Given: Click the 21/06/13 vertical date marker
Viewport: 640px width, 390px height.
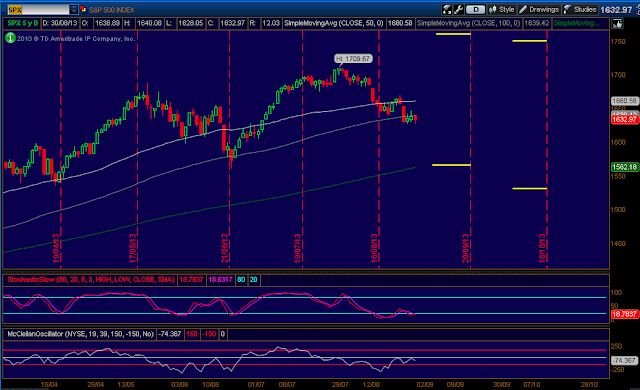Looking at the screenshot, I should (x=225, y=248).
